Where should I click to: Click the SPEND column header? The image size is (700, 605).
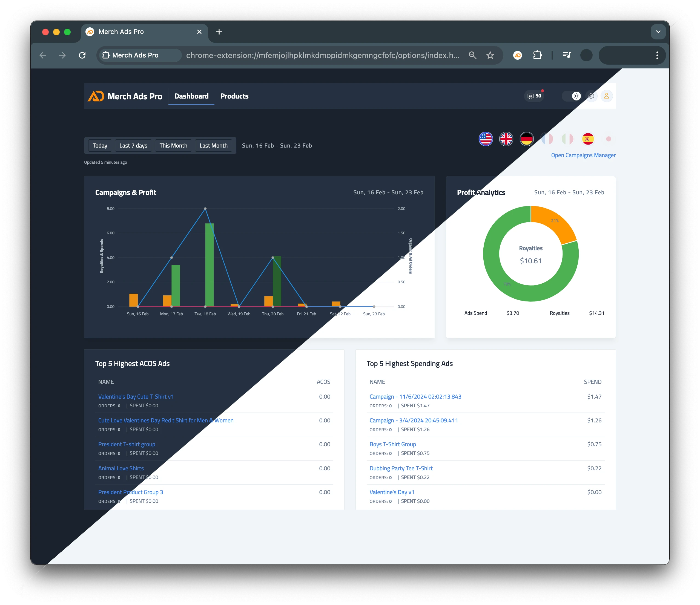(x=593, y=382)
